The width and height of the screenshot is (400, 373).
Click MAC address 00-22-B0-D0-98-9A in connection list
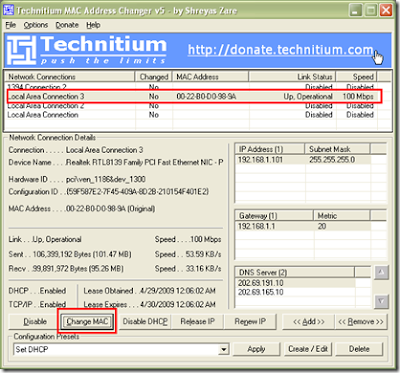point(206,96)
